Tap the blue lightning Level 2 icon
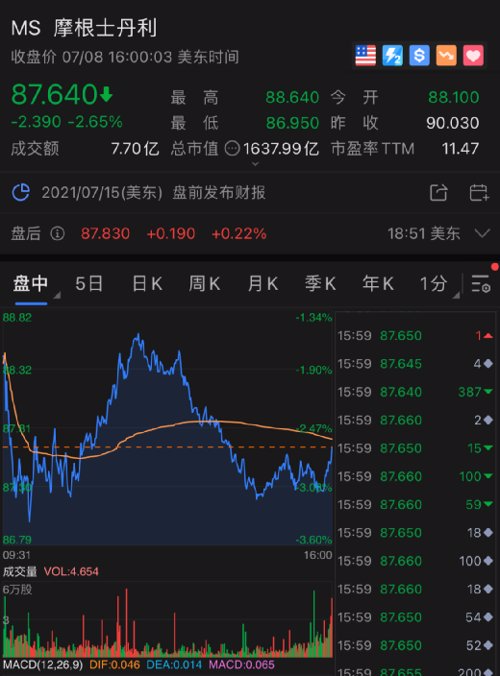This screenshot has height=676, width=500. 392,55
